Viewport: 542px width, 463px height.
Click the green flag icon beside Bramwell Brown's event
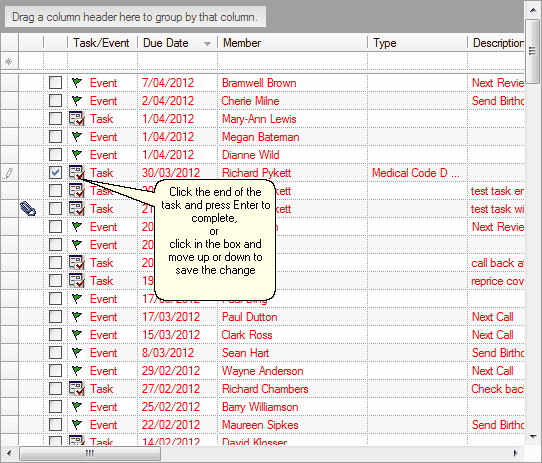[x=77, y=83]
